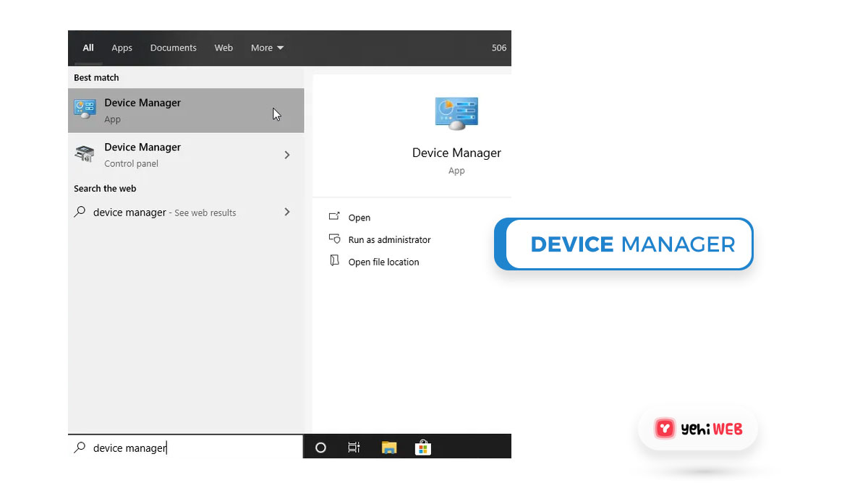
Task: Launch Microsoft Store from the taskbar
Action: click(x=422, y=447)
